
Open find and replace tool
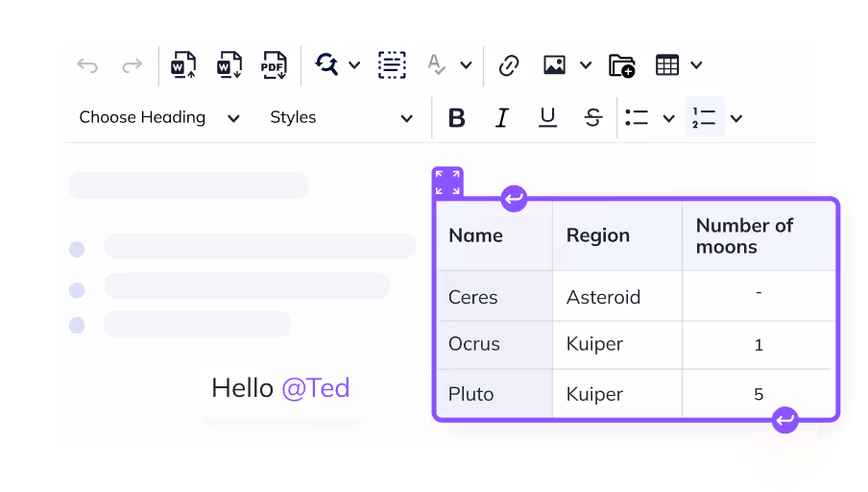pyautogui.click(x=327, y=65)
